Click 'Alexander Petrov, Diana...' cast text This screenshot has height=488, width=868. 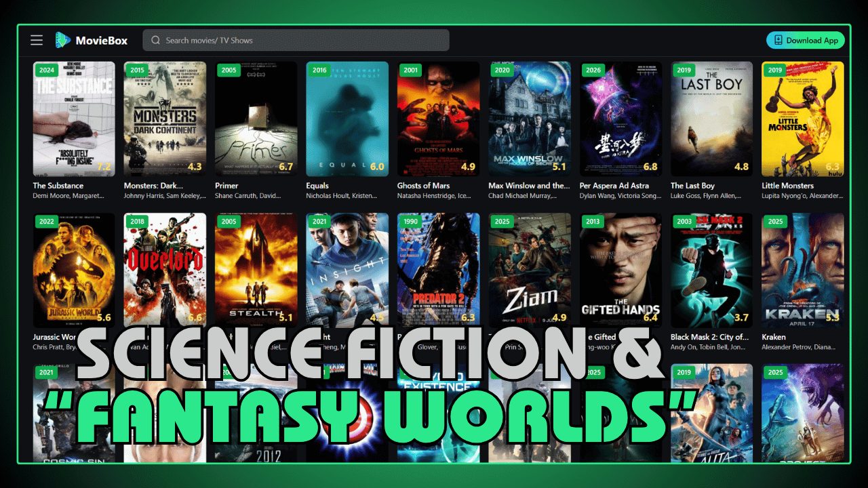(799, 347)
